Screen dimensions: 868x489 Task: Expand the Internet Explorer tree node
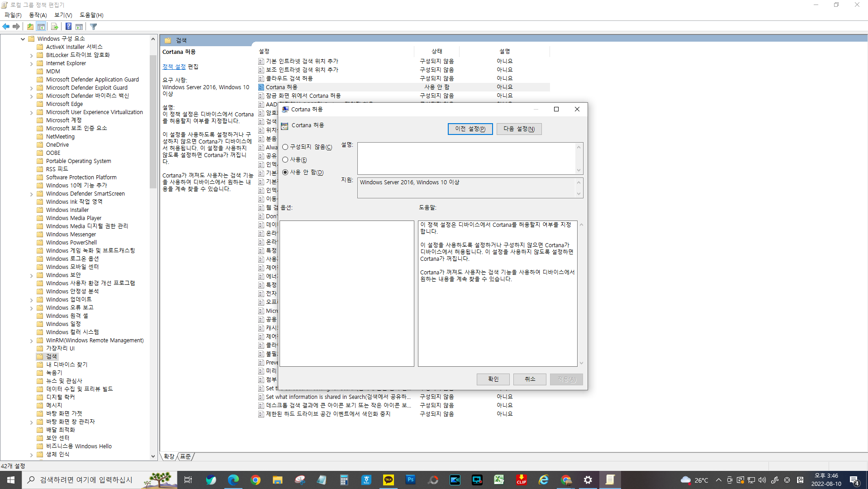[x=31, y=63]
